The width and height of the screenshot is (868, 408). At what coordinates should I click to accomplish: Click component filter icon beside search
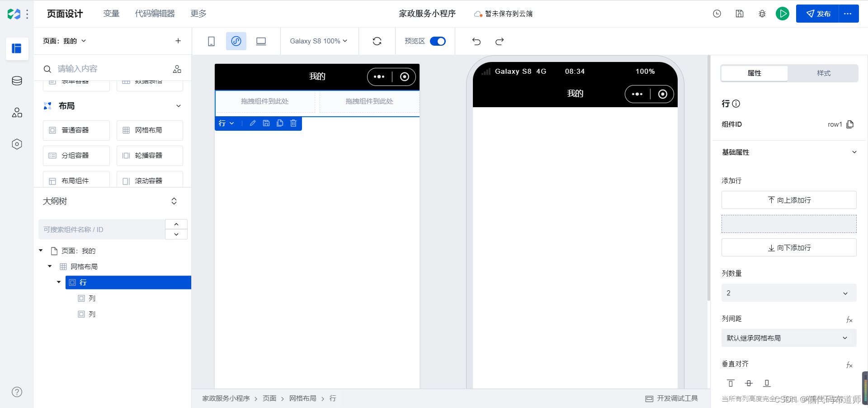point(177,69)
